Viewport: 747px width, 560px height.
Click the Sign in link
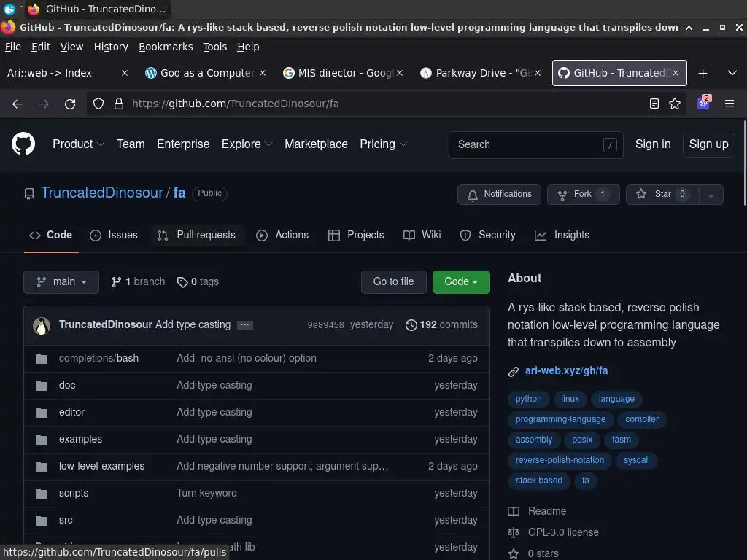[653, 144]
